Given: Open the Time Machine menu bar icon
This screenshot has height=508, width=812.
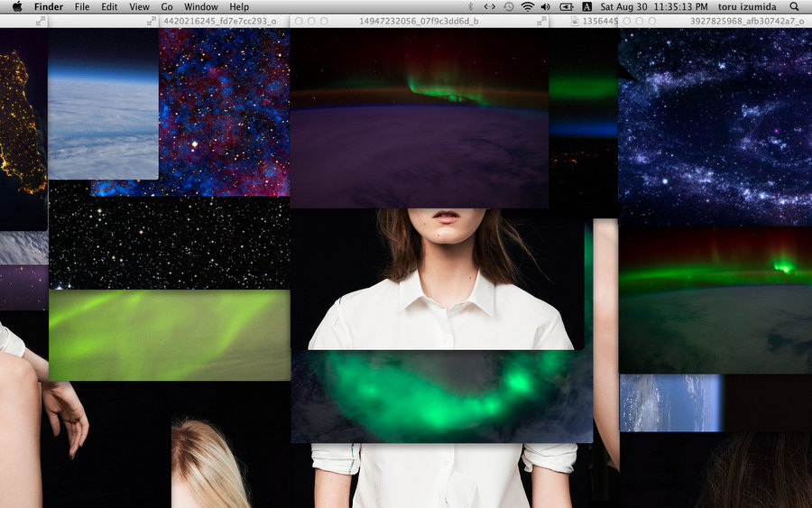Looking at the screenshot, I should 509,6.
